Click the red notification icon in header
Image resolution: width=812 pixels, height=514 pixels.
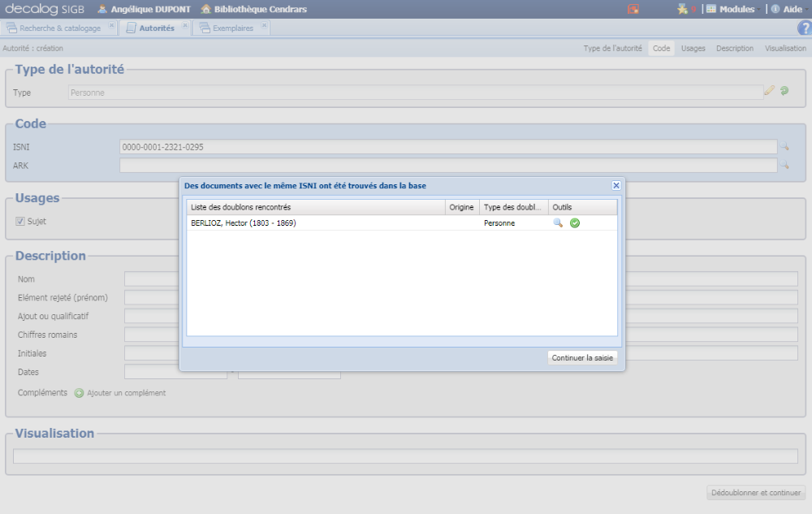[x=633, y=9]
